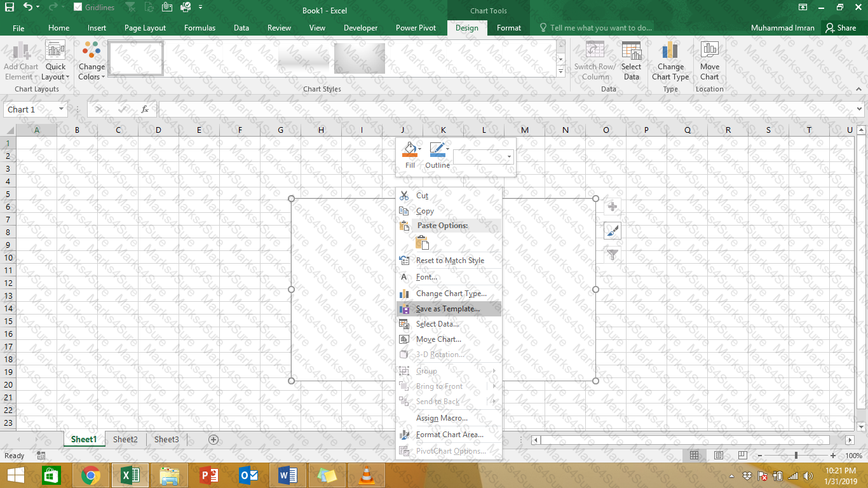Open Select Data in the ribbon

coord(631,62)
